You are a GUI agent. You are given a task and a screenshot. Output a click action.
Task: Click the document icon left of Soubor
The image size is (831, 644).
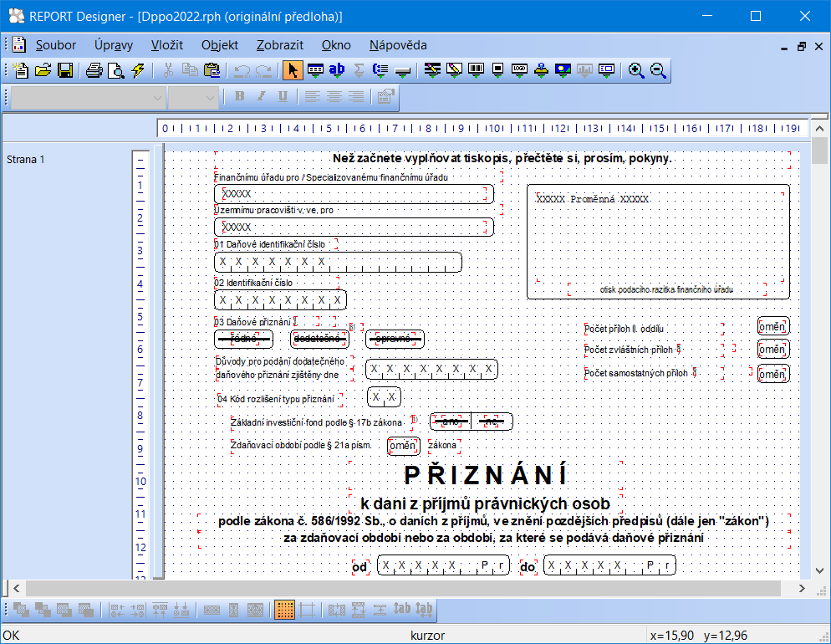18,45
